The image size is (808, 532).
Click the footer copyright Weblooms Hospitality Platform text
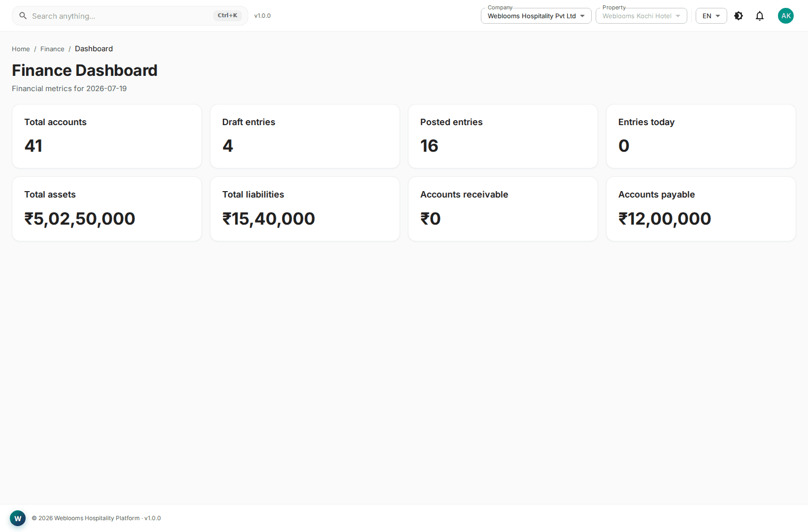point(96,518)
